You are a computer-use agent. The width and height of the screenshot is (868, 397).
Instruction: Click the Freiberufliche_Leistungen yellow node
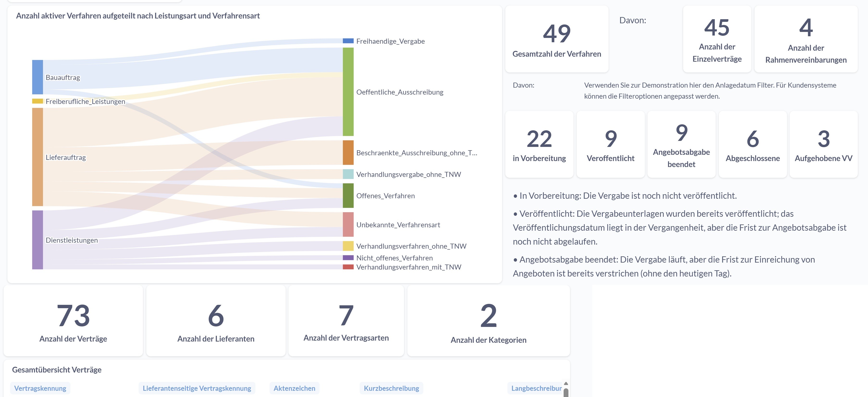click(x=37, y=101)
